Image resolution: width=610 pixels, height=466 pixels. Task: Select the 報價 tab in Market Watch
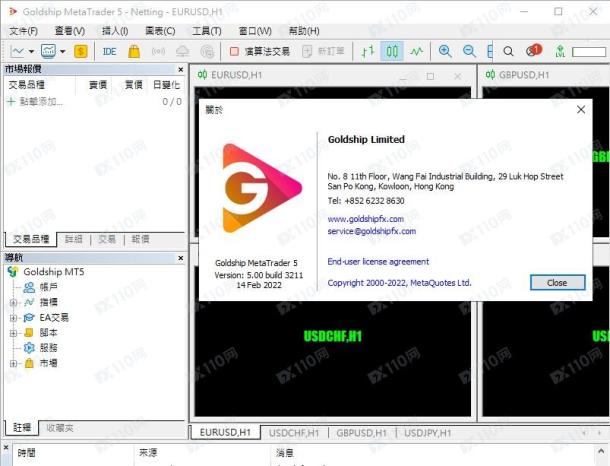coord(140,239)
